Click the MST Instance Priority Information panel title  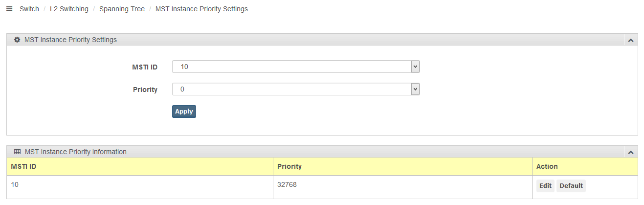76,152
